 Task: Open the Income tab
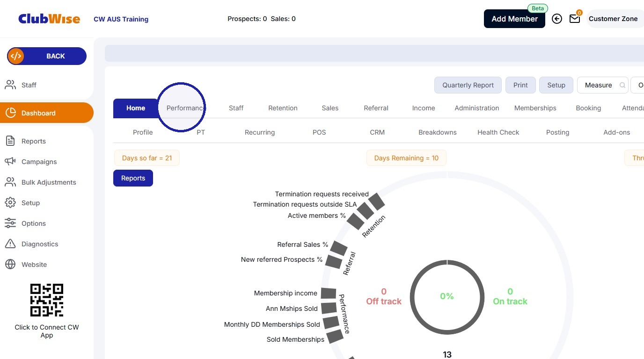[x=424, y=108]
